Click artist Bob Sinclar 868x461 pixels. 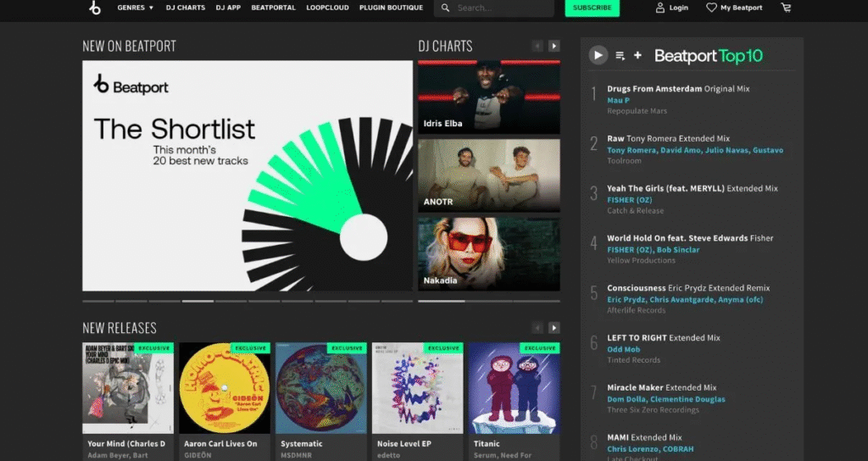[678, 250]
